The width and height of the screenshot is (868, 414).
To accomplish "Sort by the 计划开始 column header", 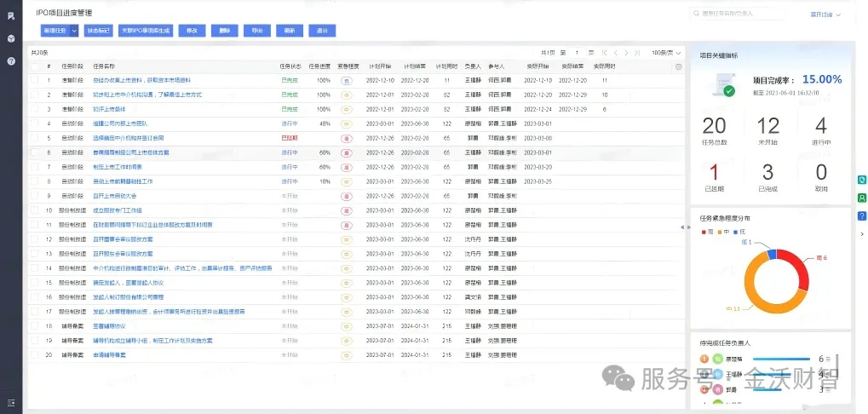I will (380, 66).
